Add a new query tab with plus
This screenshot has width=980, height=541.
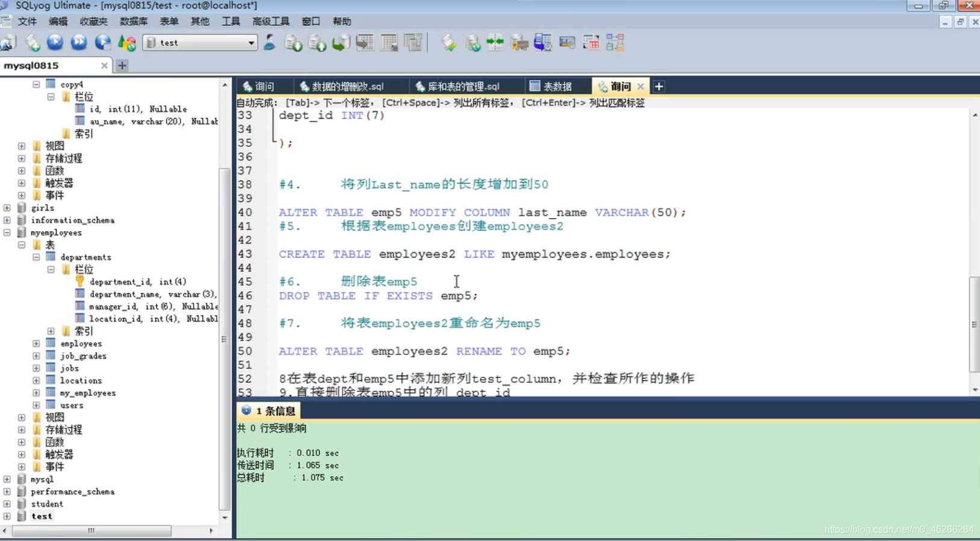click(x=659, y=87)
